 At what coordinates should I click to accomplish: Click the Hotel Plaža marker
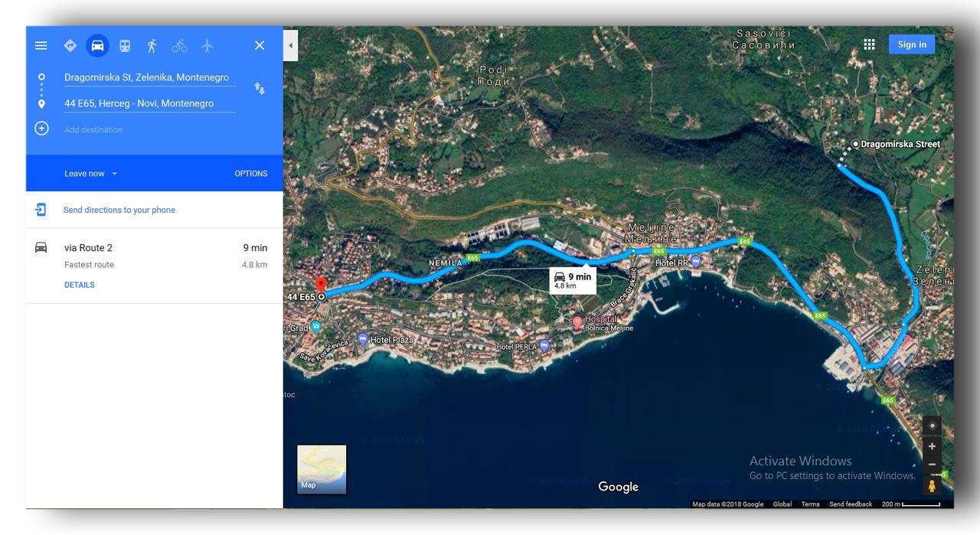(363, 339)
